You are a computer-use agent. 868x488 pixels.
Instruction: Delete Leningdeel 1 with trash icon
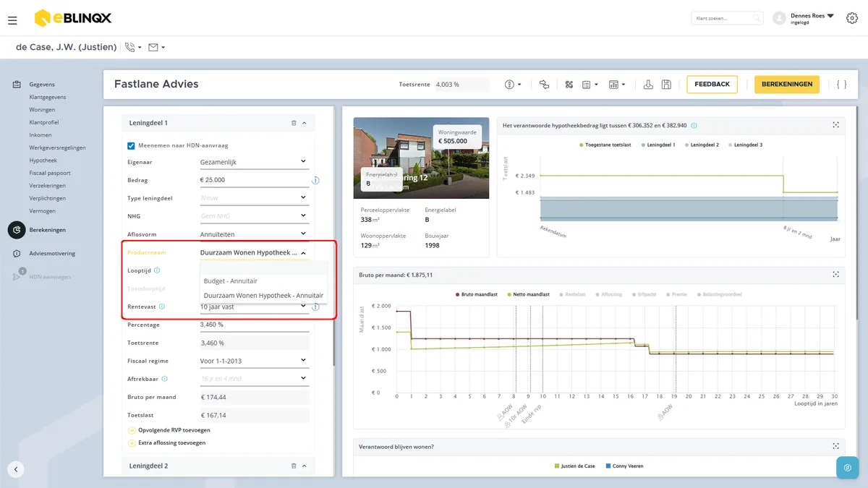(x=294, y=123)
